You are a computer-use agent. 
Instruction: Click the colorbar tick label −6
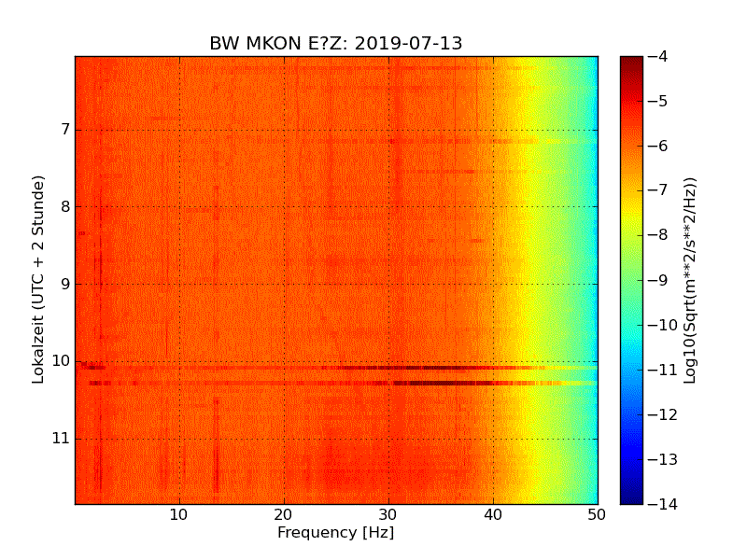[658, 147]
